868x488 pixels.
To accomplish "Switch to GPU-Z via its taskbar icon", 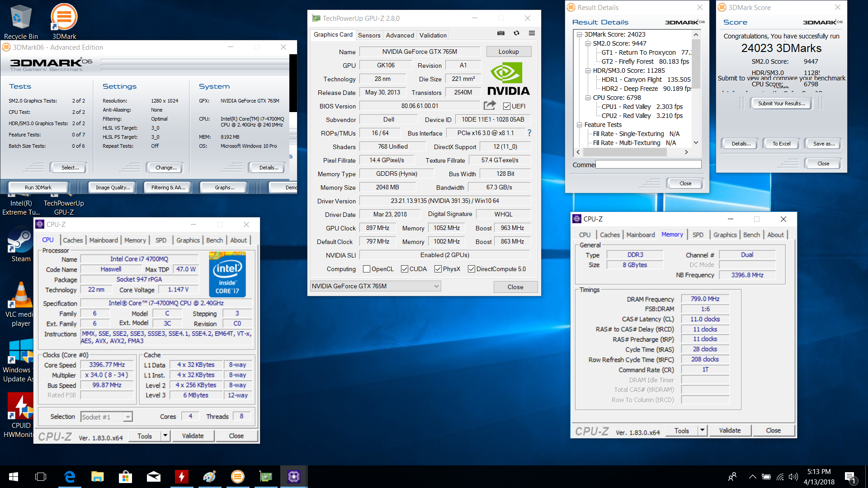I will [266, 477].
